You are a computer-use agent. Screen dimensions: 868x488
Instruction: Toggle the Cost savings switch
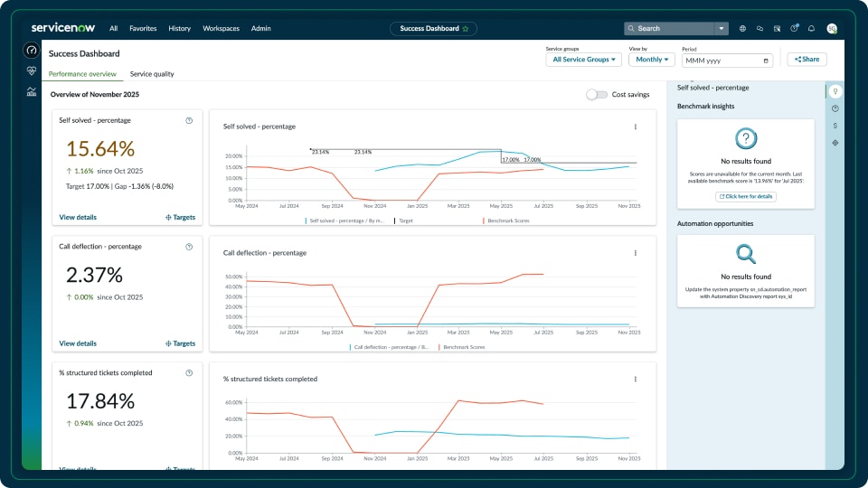coord(596,94)
